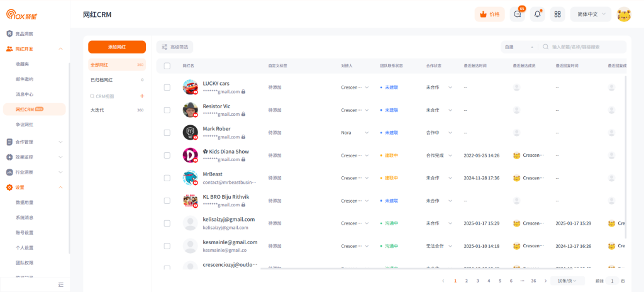Open the apps grid icon

click(557, 14)
